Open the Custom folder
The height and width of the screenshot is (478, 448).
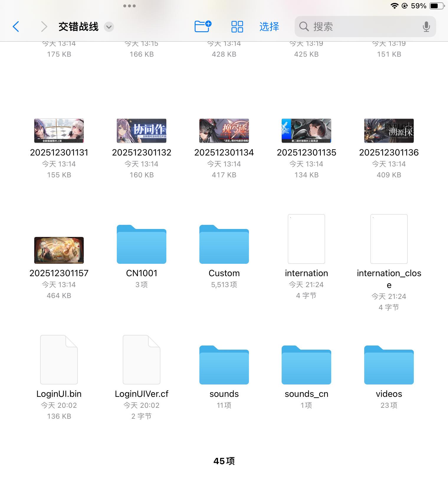click(x=224, y=244)
